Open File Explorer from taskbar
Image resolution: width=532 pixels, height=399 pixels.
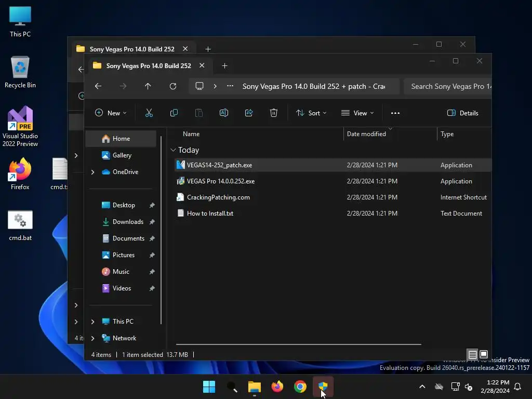[255, 387]
